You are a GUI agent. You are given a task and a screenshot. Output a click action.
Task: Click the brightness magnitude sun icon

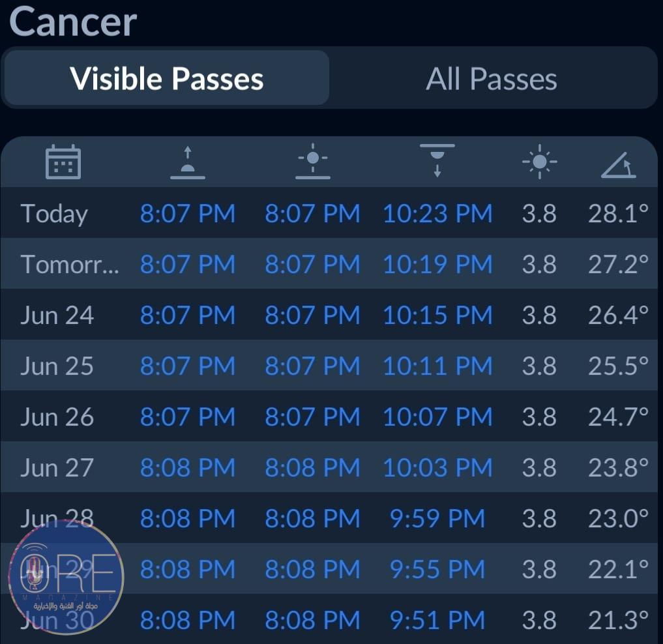pos(539,162)
